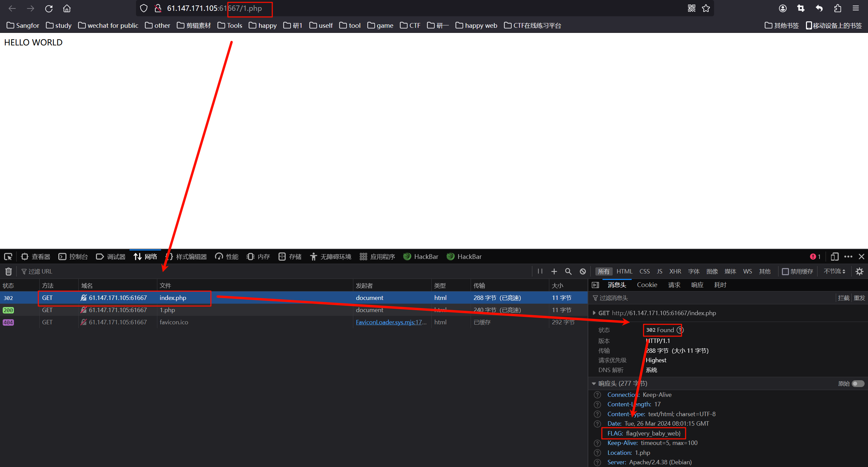Image resolution: width=868 pixels, height=467 pixels.
Task: Open the CTF bookmarks folder
Action: click(x=410, y=25)
